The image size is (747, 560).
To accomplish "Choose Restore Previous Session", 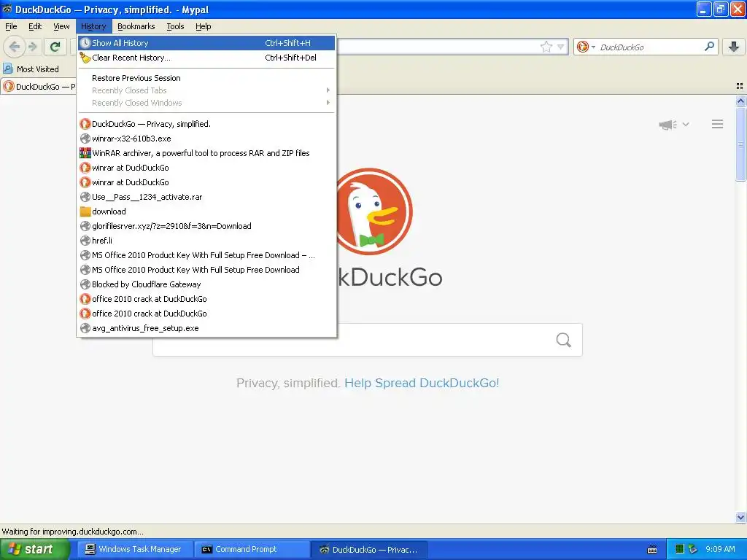I will 206,78.
